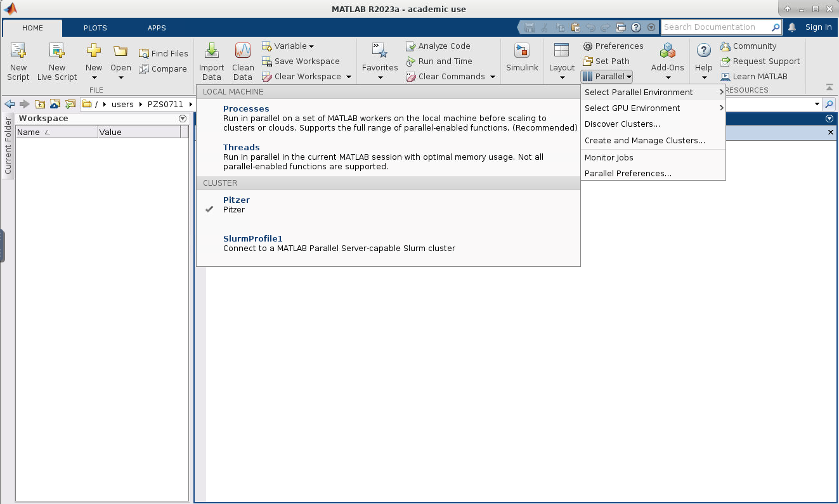Choose Monitor Jobs from Parallel menu

coord(609,158)
